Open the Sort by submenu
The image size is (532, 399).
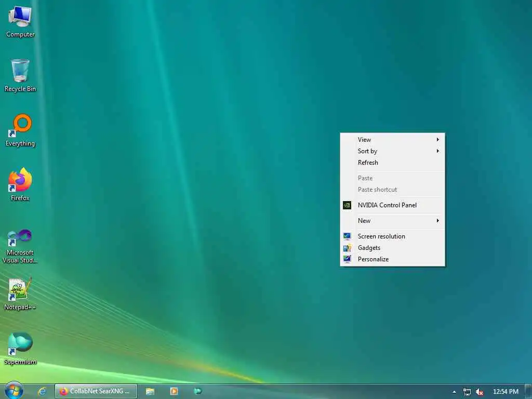[x=393, y=151]
